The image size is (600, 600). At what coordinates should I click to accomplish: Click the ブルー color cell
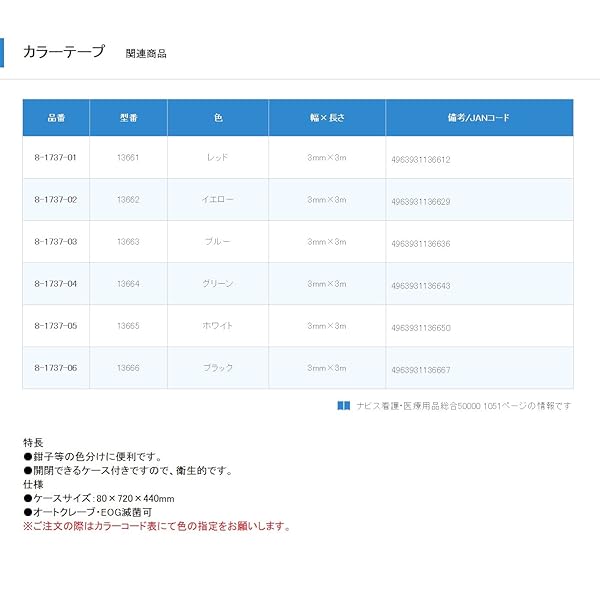218,241
